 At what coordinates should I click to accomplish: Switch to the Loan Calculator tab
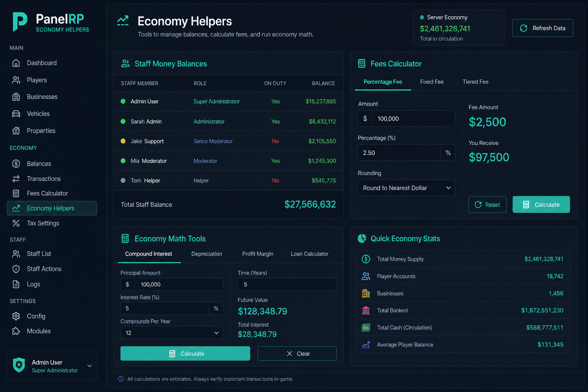[x=309, y=254]
